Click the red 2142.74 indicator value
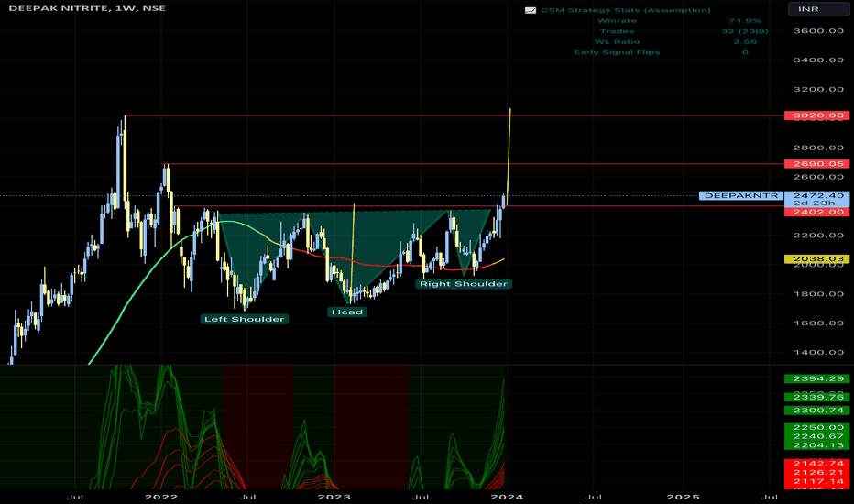This screenshot has height=504, width=854. (x=817, y=463)
